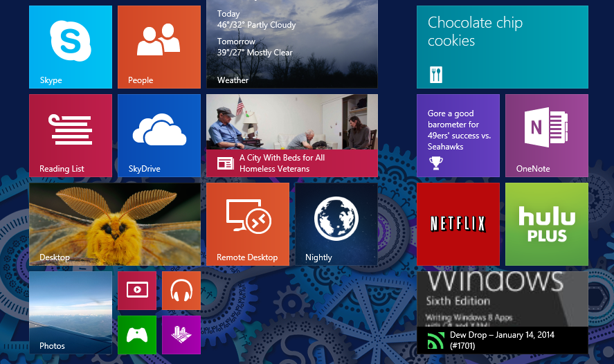The image size is (614, 364).
Task: Launch Remote Desktop
Action: 248,224
